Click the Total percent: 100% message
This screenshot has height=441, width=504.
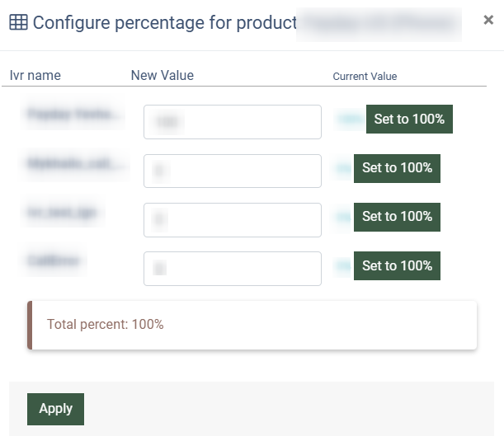(x=106, y=325)
